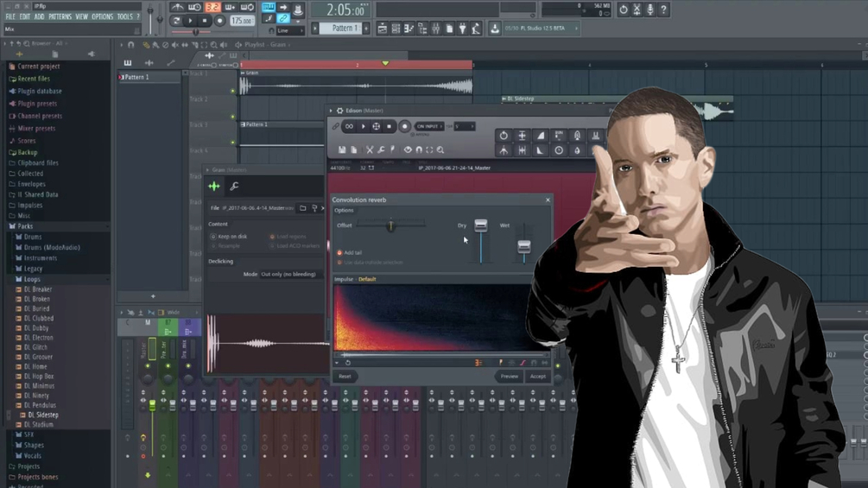The width and height of the screenshot is (868, 488).
Task: Click Edison fade out icon
Action: click(x=541, y=150)
